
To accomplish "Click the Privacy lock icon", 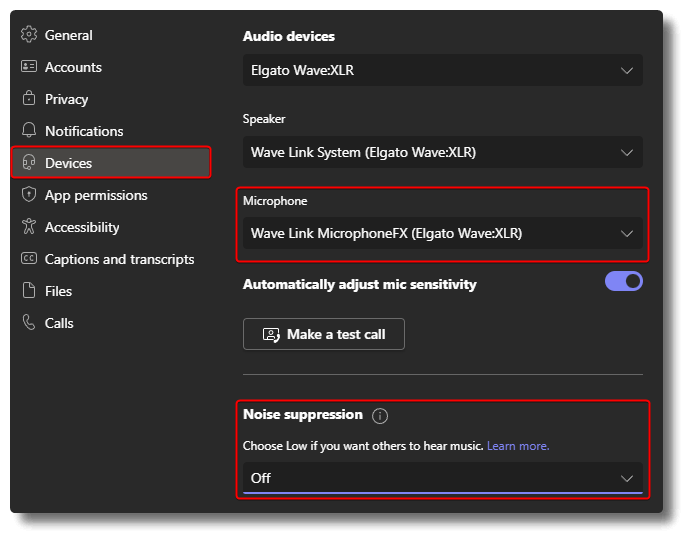I will point(29,98).
